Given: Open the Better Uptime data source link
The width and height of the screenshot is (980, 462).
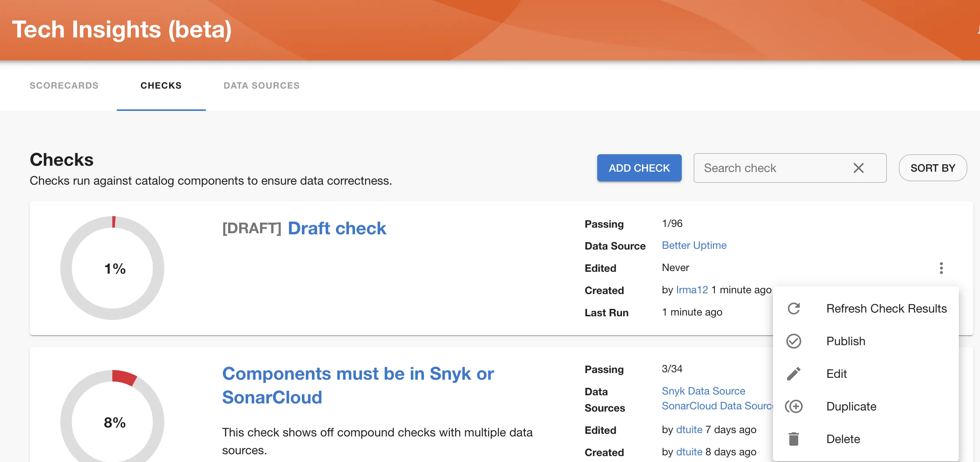Looking at the screenshot, I should coord(694,245).
